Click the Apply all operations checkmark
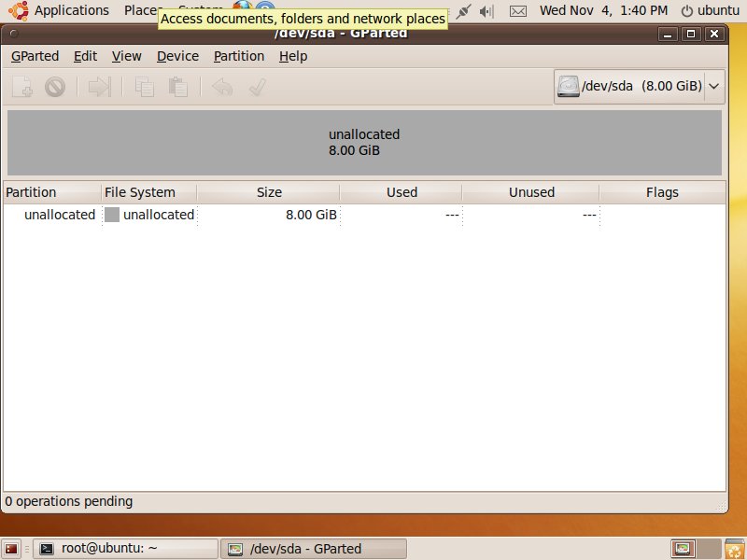This screenshot has width=747, height=560. pos(258,87)
